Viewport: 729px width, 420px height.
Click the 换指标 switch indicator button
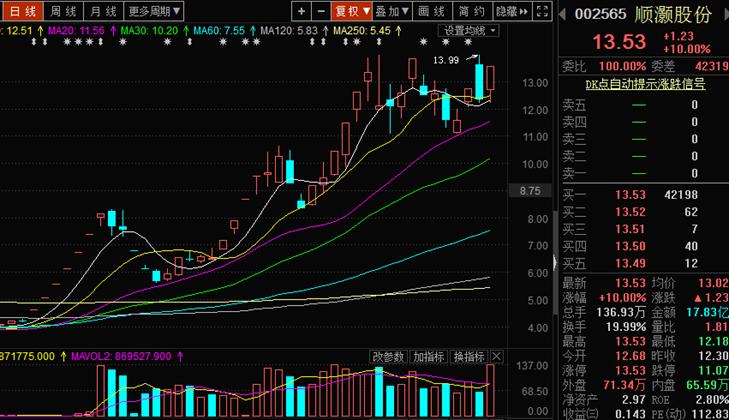(468, 357)
